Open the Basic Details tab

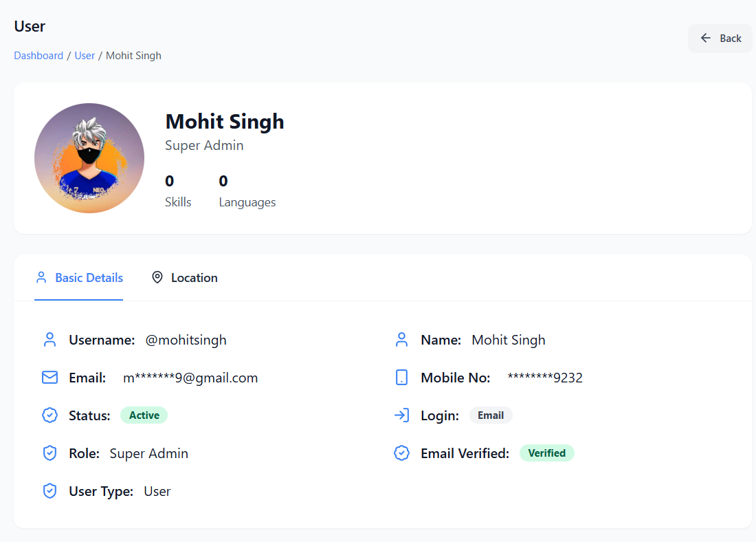point(79,278)
